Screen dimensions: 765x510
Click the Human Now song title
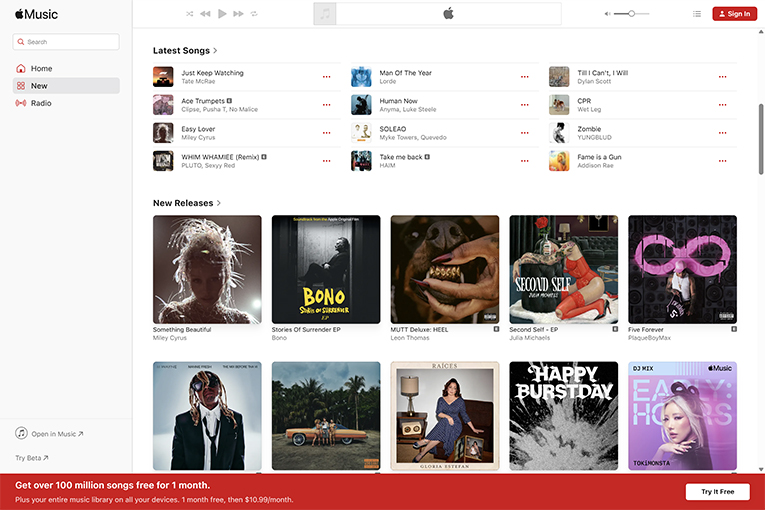(399, 101)
